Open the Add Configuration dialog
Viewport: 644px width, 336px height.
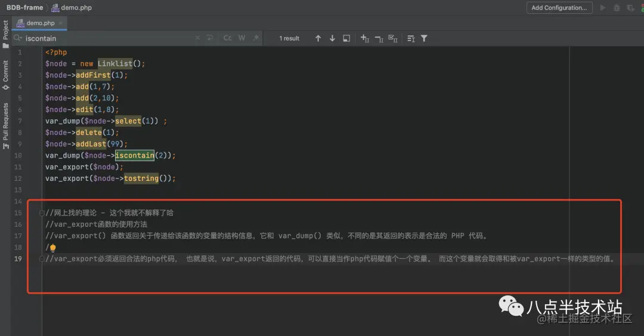[559, 7]
